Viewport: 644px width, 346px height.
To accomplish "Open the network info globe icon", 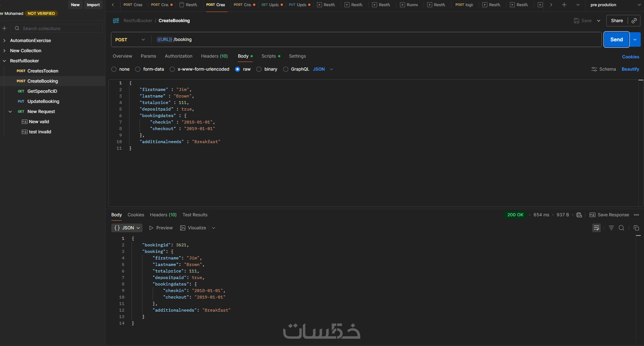I will (x=579, y=215).
